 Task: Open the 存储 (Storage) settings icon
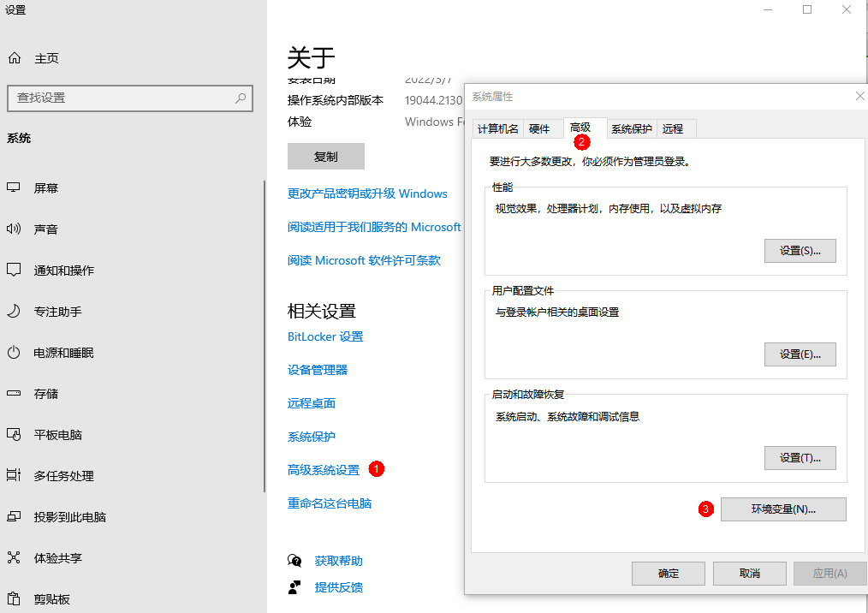coord(17,394)
